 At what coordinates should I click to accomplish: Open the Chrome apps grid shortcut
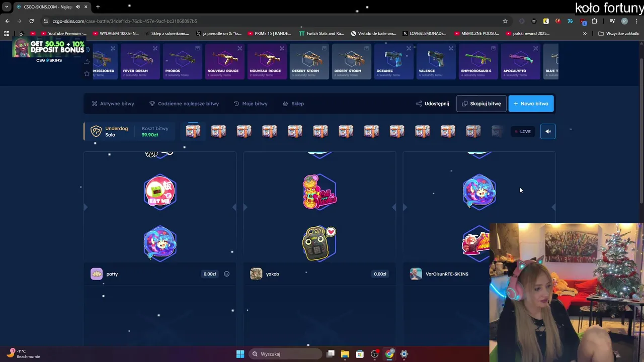click(x=7, y=34)
